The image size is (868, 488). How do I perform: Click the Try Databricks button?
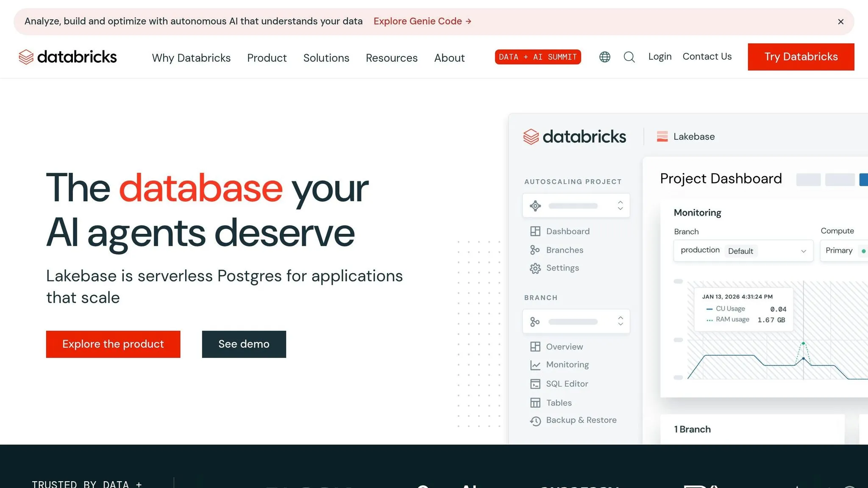pos(801,57)
